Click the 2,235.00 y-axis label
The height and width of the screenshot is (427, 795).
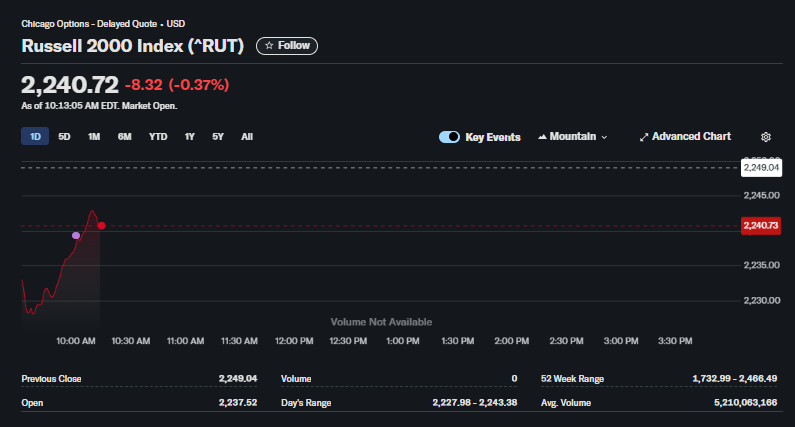(x=762, y=265)
